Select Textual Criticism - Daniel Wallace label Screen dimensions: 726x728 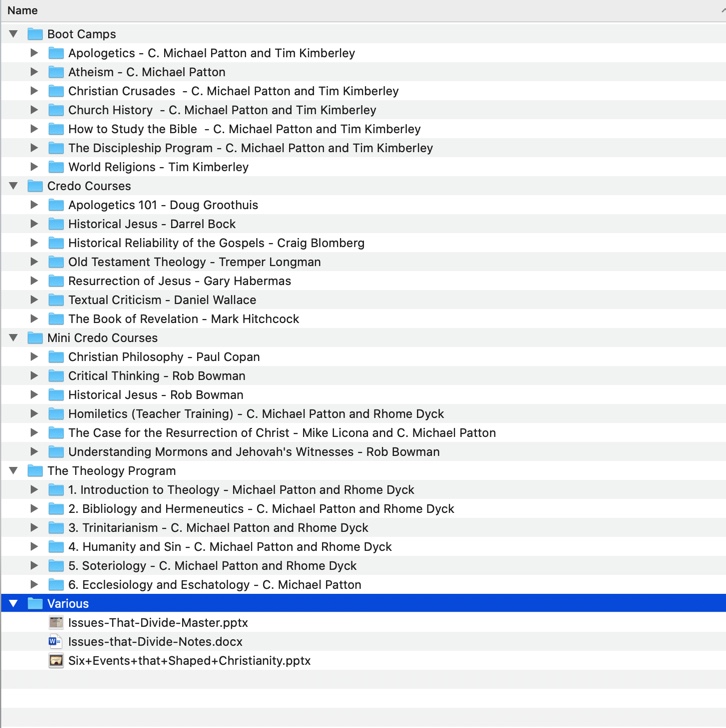(x=162, y=299)
